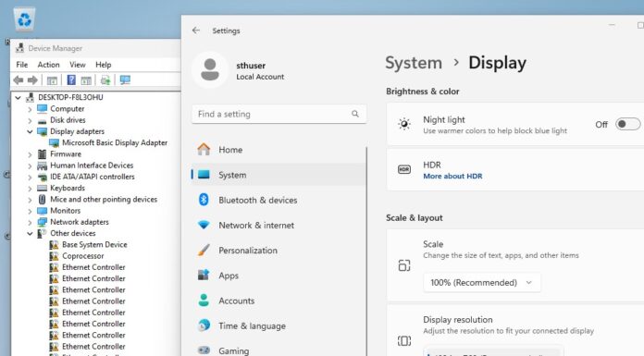This screenshot has height=356, width=644.
Task: Expand the Human Interface Devices node
Action: pyautogui.click(x=30, y=166)
